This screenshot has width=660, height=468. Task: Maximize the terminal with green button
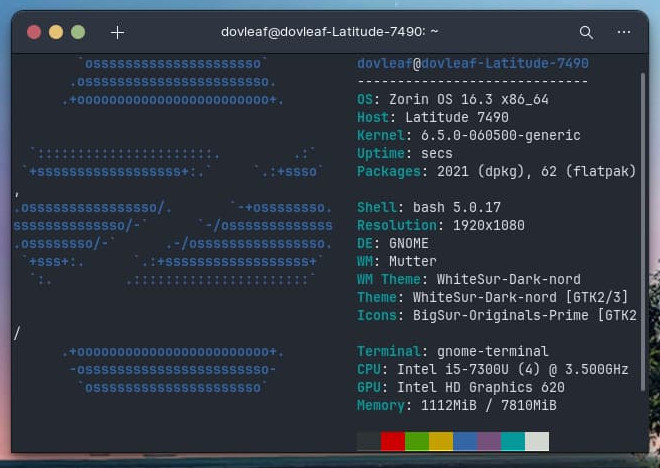[x=78, y=32]
